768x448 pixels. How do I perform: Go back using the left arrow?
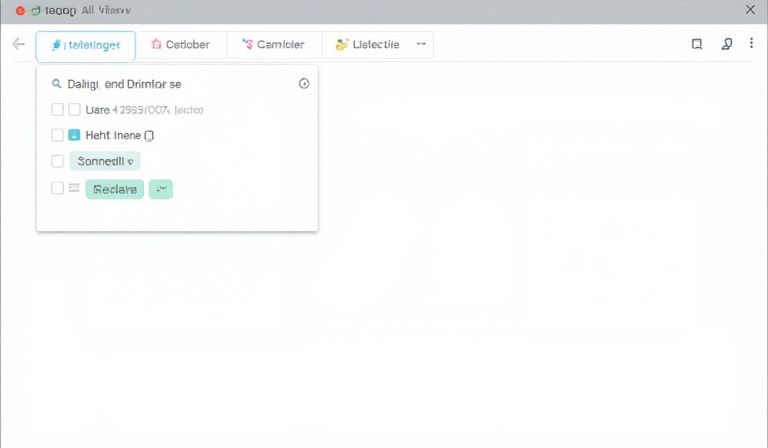[x=18, y=44]
